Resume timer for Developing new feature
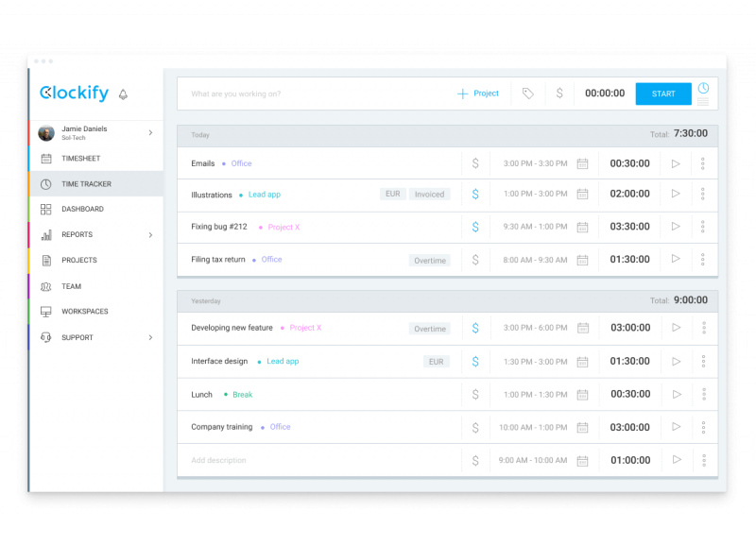The width and height of the screenshot is (756, 545). point(677,328)
